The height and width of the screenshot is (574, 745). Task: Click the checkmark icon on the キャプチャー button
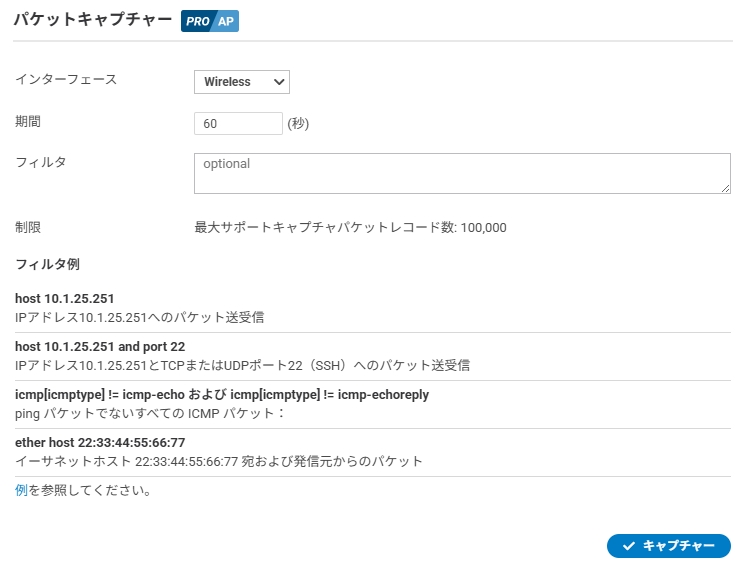pyautogui.click(x=628, y=546)
